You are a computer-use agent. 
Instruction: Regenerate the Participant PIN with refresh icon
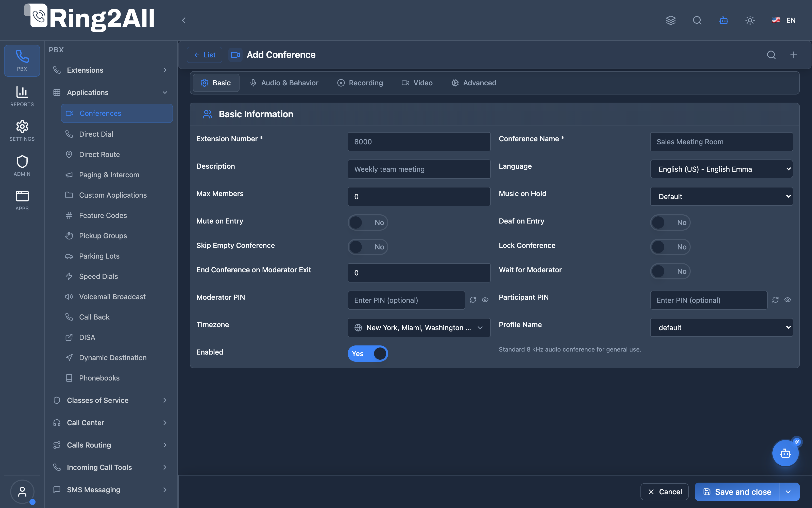775,300
